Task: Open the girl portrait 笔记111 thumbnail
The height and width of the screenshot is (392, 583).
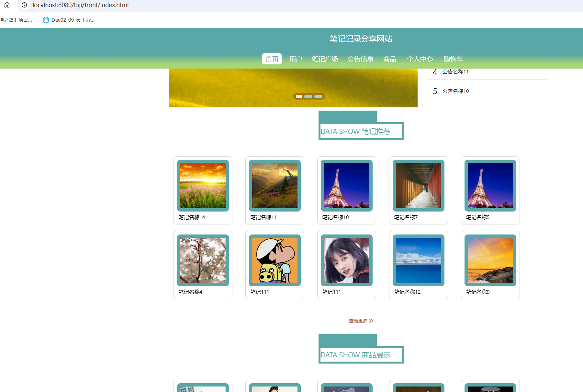Action: click(x=347, y=260)
